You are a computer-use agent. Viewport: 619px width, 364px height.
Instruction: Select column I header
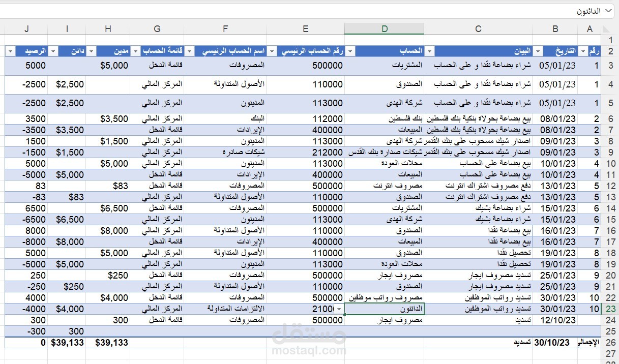67,29
